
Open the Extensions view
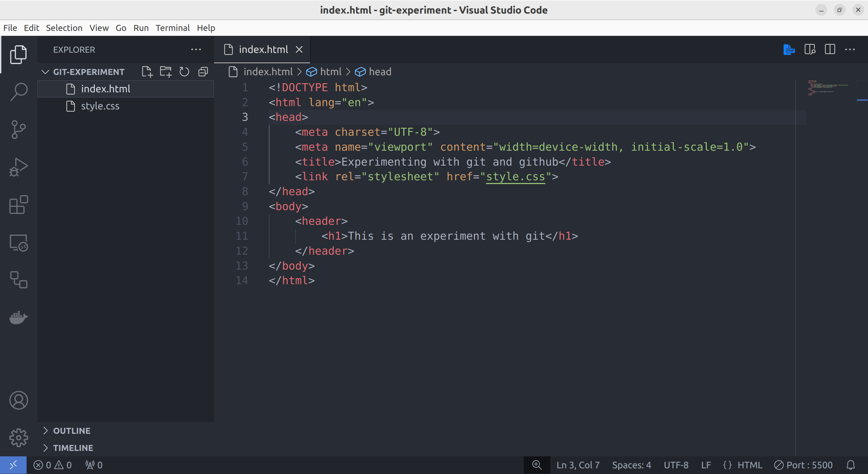[18, 205]
